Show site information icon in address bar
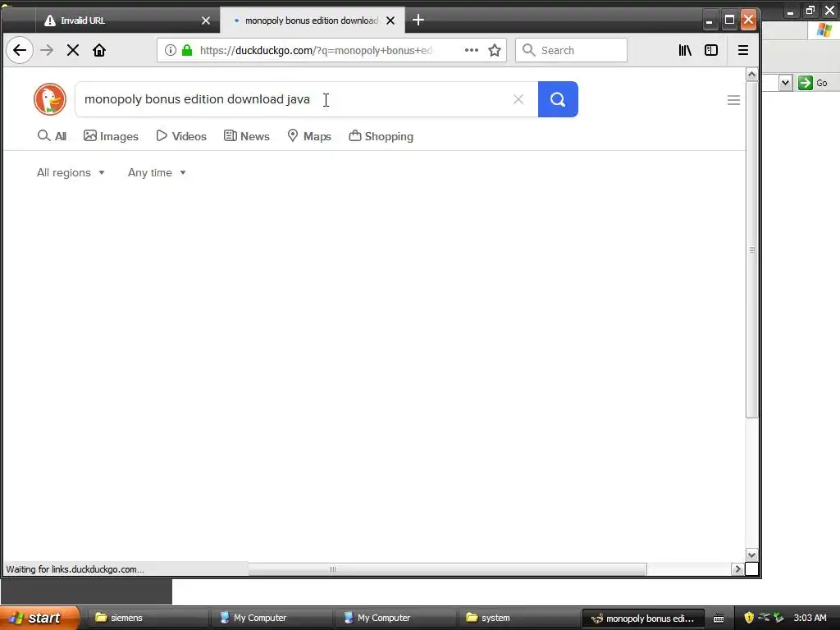This screenshot has height=630, width=840. tap(171, 50)
